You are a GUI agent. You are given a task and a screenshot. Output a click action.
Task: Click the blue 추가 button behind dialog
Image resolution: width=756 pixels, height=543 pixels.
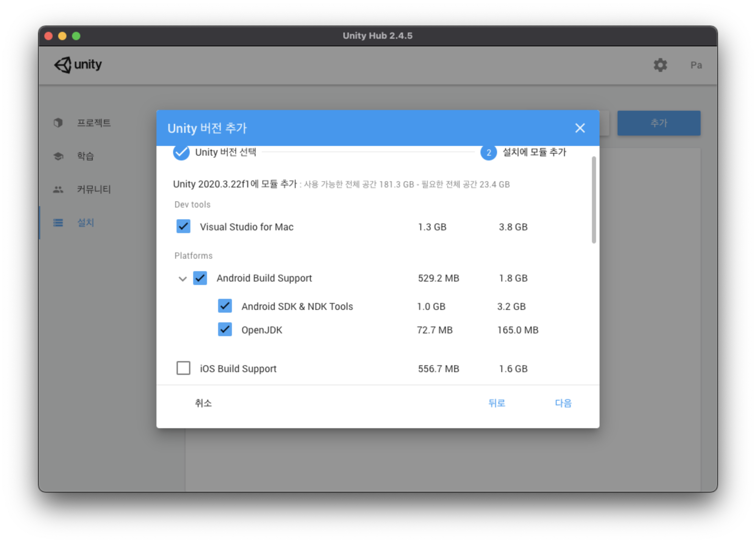coord(659,123)
